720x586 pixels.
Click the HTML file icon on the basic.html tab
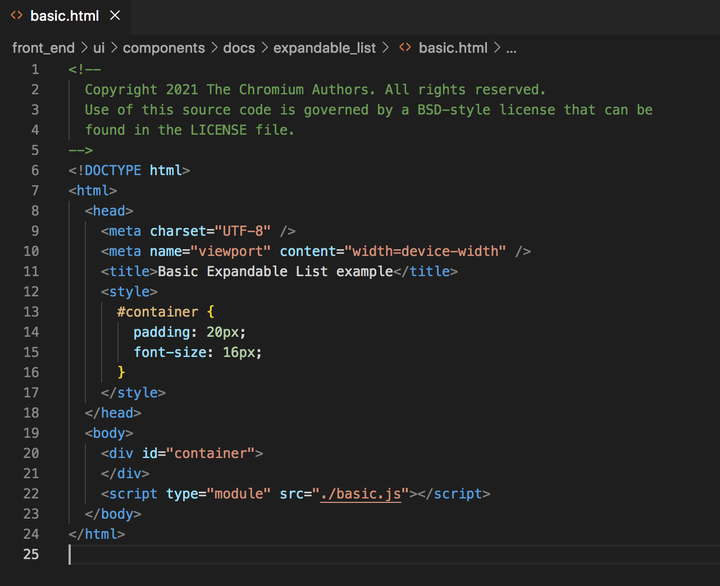coord(16,16)
